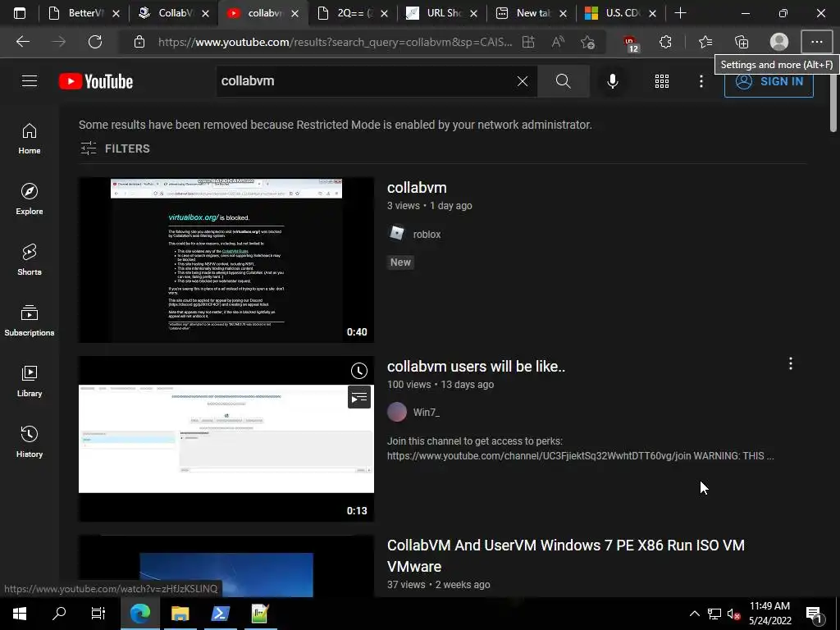Open History in the sidebar
The image size is (840, 630).
[30, 441]
